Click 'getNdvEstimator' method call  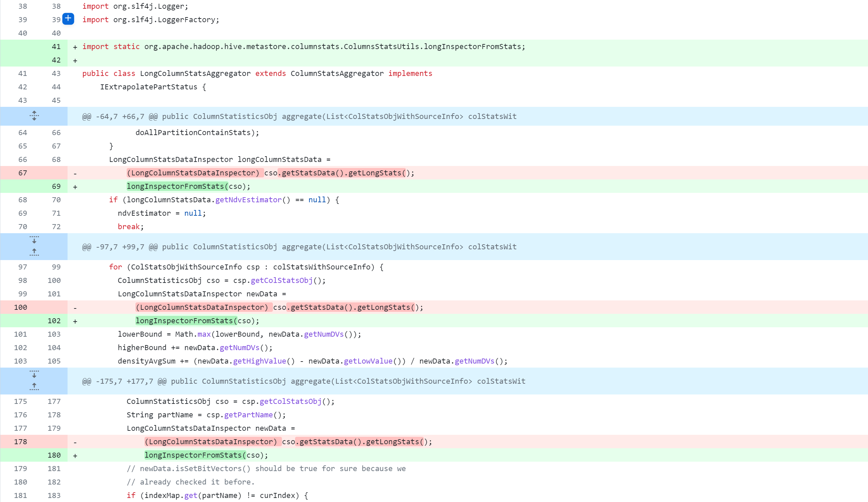[248, 200]
